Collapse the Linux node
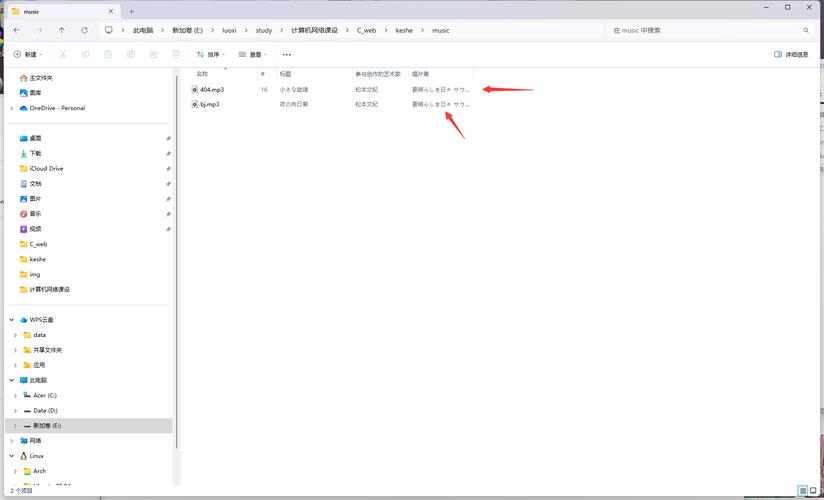The height and width of the screenshot is (500, 824). [12, 456]
